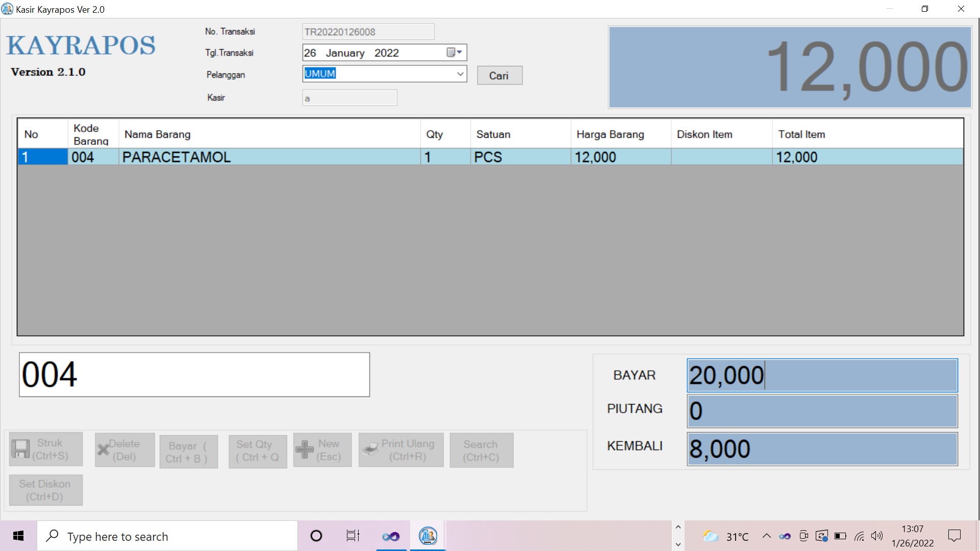This screenshot has width=980, height=551.
Task: Click the Cari button
Action: click(x=499, y=76)
